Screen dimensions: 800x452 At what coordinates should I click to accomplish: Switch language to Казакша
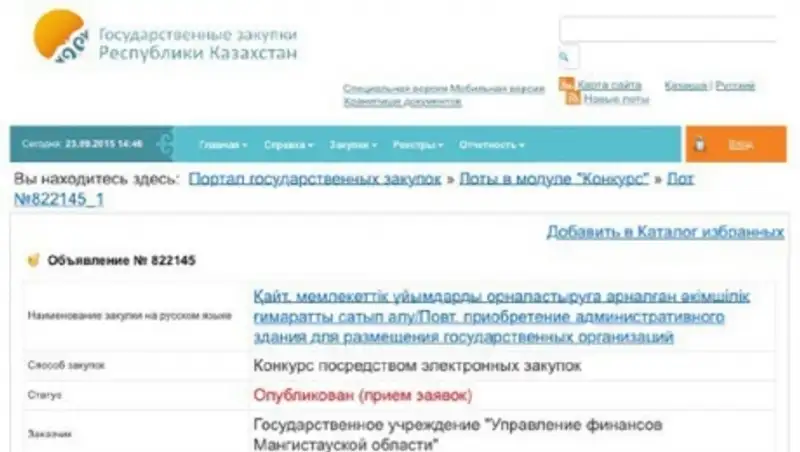[x=686, y=86]
